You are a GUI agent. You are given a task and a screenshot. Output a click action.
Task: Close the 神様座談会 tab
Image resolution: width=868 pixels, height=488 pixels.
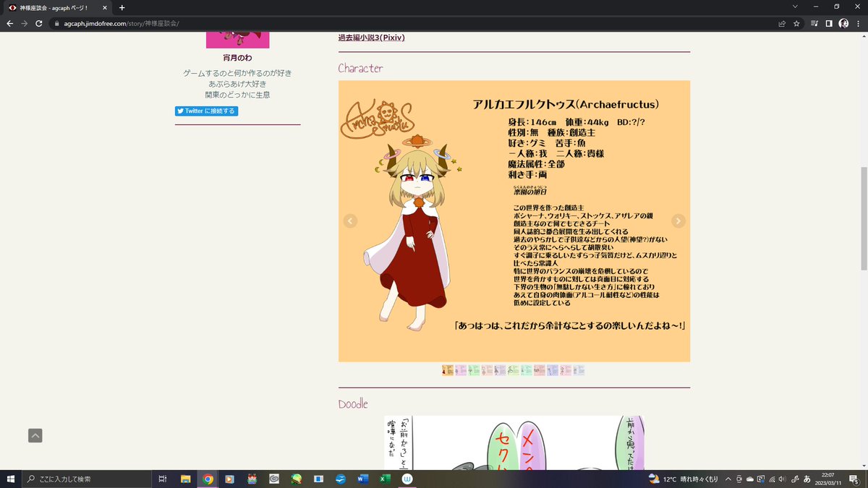click(x=106, y=7)
